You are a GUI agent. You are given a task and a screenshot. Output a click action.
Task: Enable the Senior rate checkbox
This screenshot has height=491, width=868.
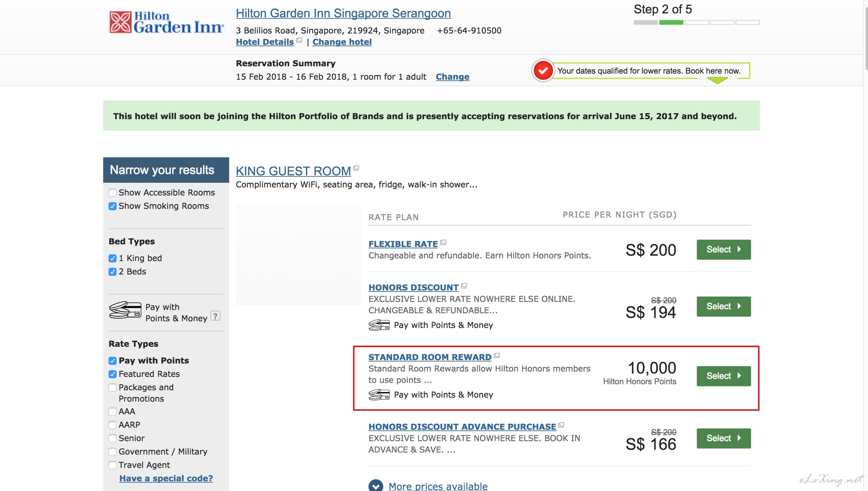tap(112, 439)
